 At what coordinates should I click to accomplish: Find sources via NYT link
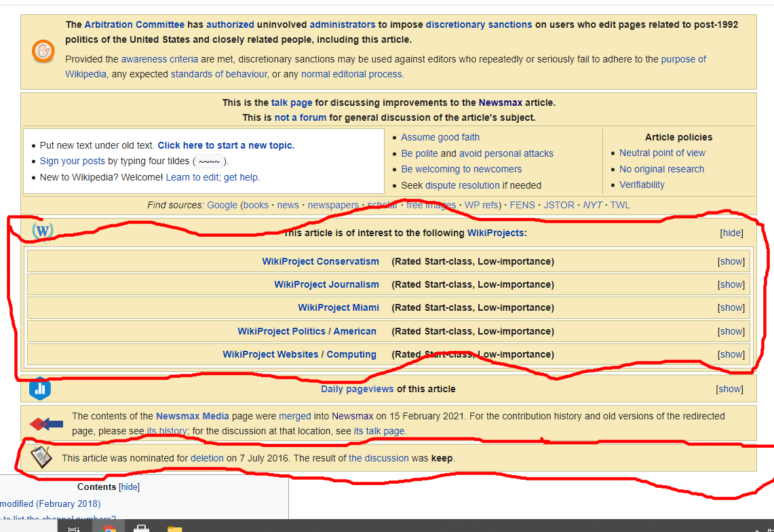pos(592,205)
